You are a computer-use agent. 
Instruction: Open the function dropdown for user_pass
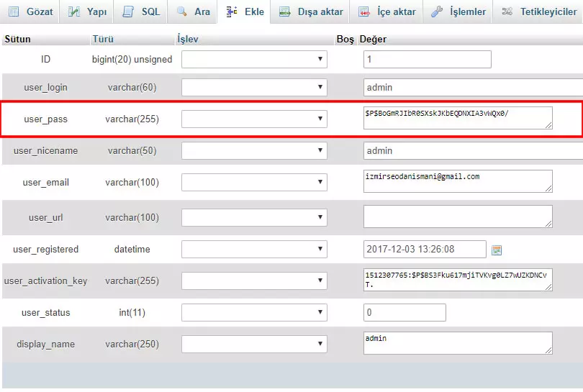[x=254, y=119]
